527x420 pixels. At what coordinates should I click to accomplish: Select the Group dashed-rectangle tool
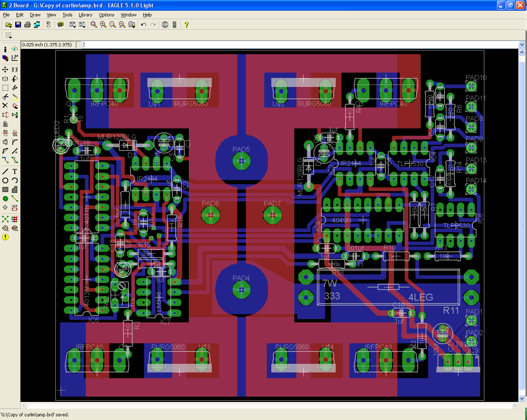(5, 88)
